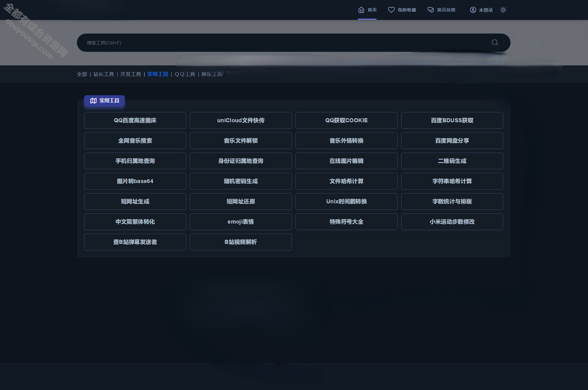588x390 pixels.
Task: Toggle light/dark theme sun icon
Action: (503, 10)
